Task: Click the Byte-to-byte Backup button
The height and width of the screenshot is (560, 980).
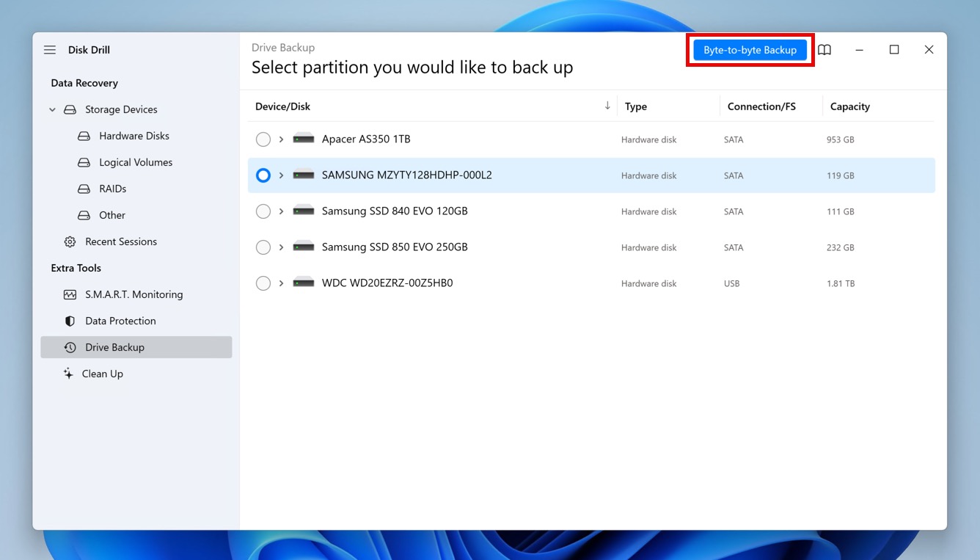Action: click(x=750, y=50)
